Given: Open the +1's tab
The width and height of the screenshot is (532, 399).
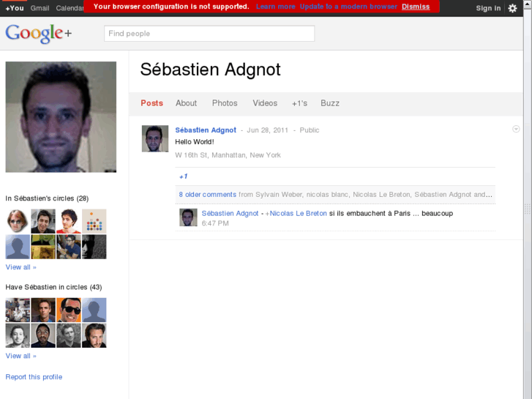Looking at the screenshot, I should 299,103.
